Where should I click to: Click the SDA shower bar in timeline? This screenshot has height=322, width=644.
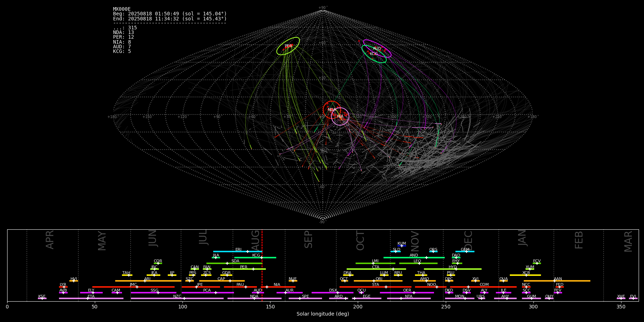234,263
